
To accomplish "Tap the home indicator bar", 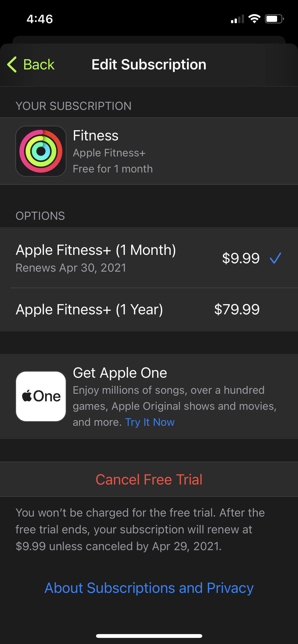I will click(x=149, y=636).
